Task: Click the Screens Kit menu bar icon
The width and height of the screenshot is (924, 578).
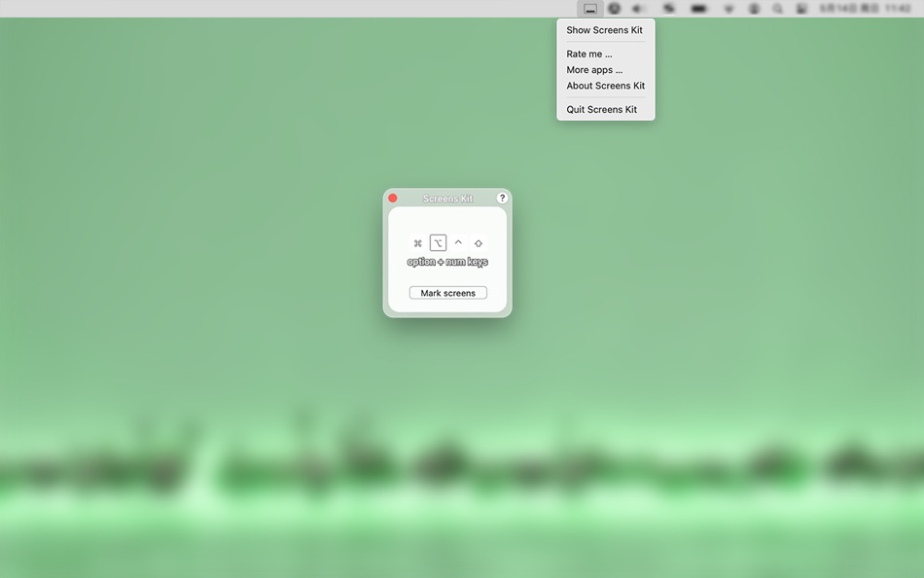Action: point(589,9)
